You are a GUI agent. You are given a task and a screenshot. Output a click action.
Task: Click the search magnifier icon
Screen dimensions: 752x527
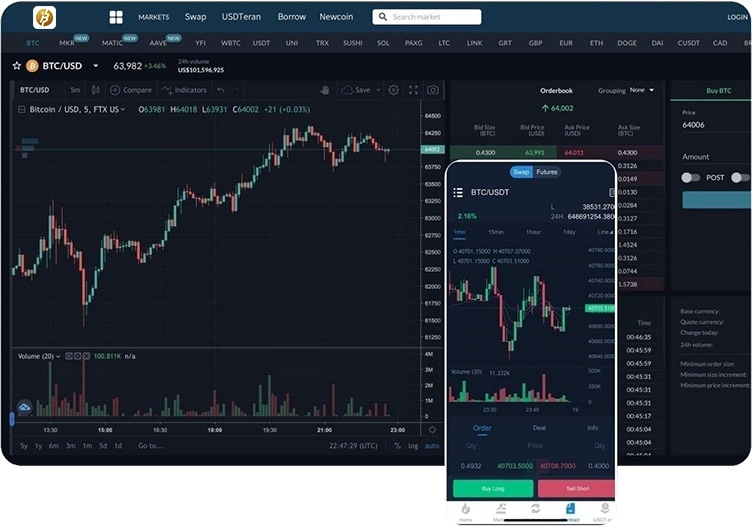pyautogui.click(x=382, y=17)
